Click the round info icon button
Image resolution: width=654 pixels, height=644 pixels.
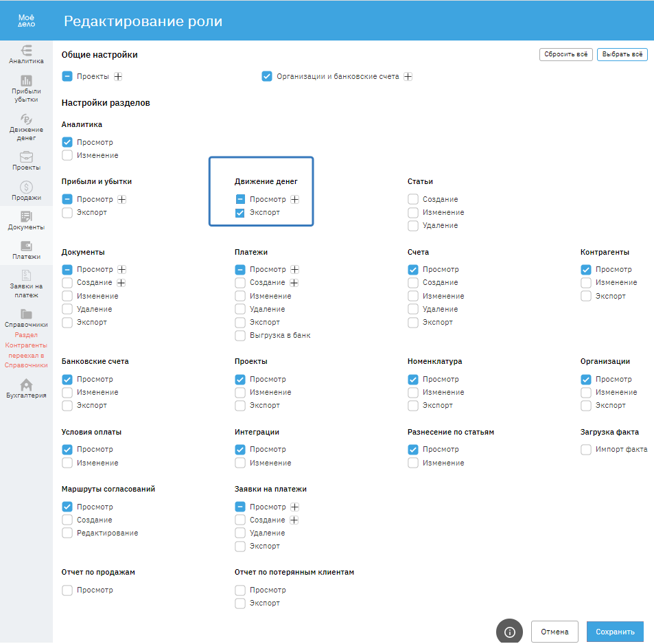pyautogui.click(x=509, y=632)
